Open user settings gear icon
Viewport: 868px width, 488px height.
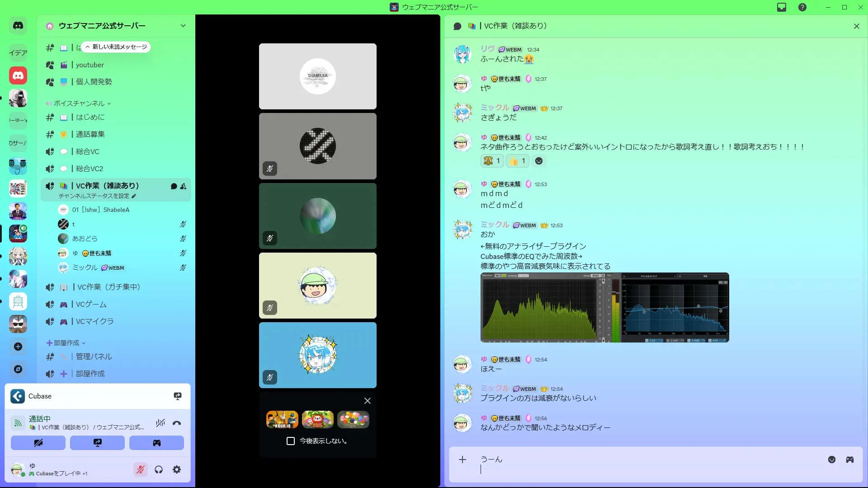pos(177,470)
